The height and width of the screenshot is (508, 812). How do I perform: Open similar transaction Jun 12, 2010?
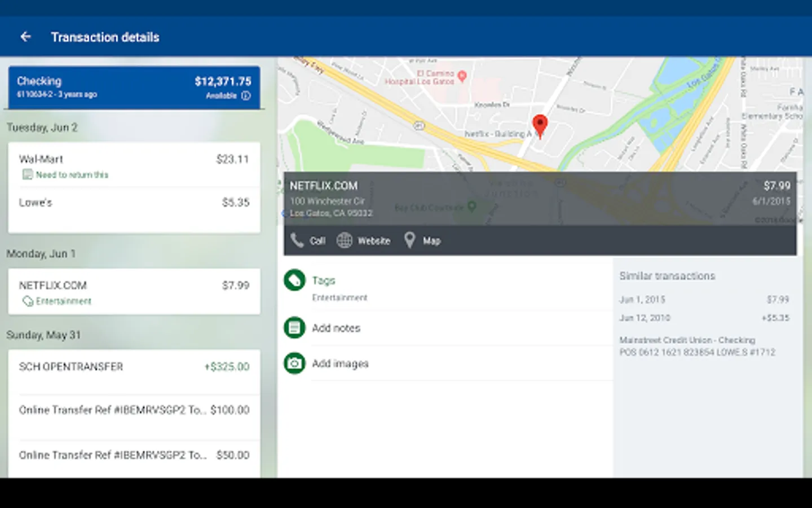[x=704, y=318]
